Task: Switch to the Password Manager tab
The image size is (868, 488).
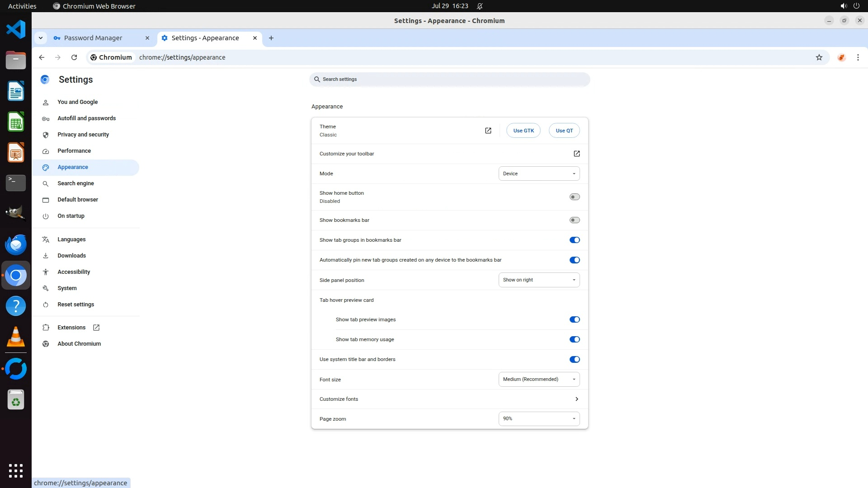Action: pos(93,38)
